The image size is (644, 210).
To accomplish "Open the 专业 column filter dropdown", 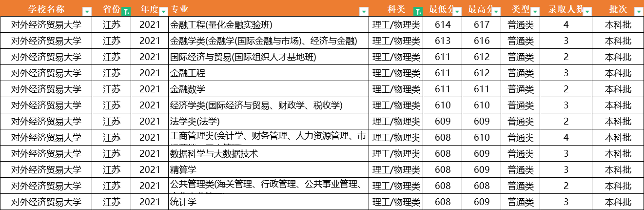I will click(x=364, y=11).
